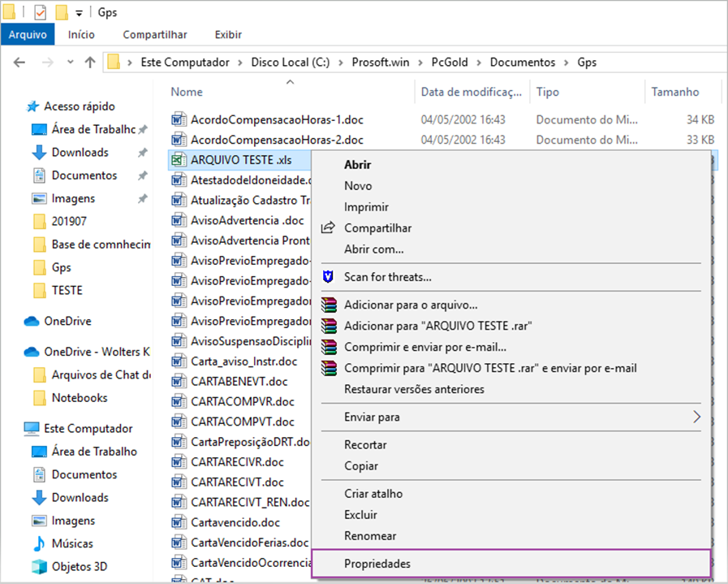
Task: Select file CARTACOMPVR.doc
Action: coord(243,401)
